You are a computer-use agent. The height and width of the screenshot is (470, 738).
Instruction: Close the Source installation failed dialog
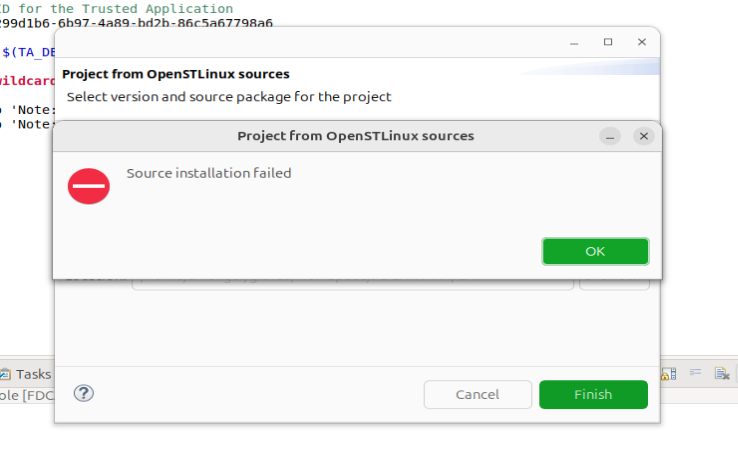tap(643, 135)
